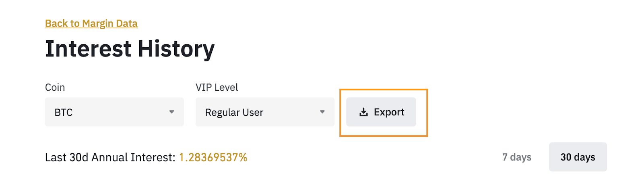The width and height of the screenshot is (644, 194).
Task: Click empty space right of BTC text
Action: (x=121, y=112)
